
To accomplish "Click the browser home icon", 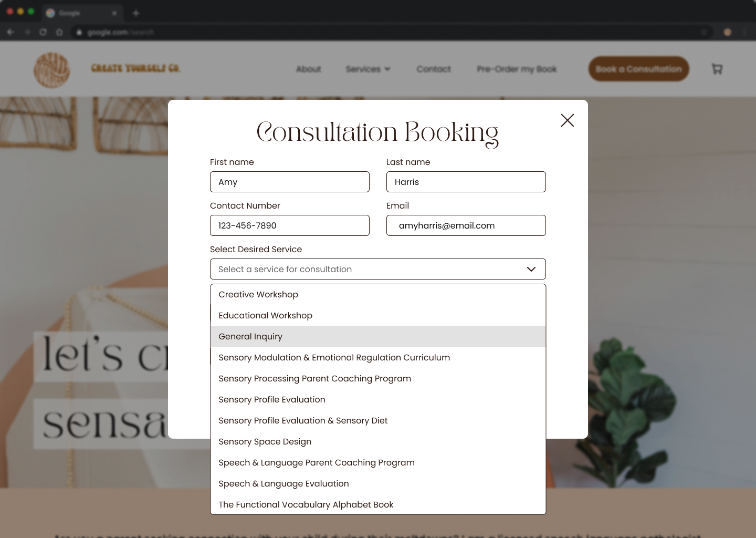I will coord(59,32).
